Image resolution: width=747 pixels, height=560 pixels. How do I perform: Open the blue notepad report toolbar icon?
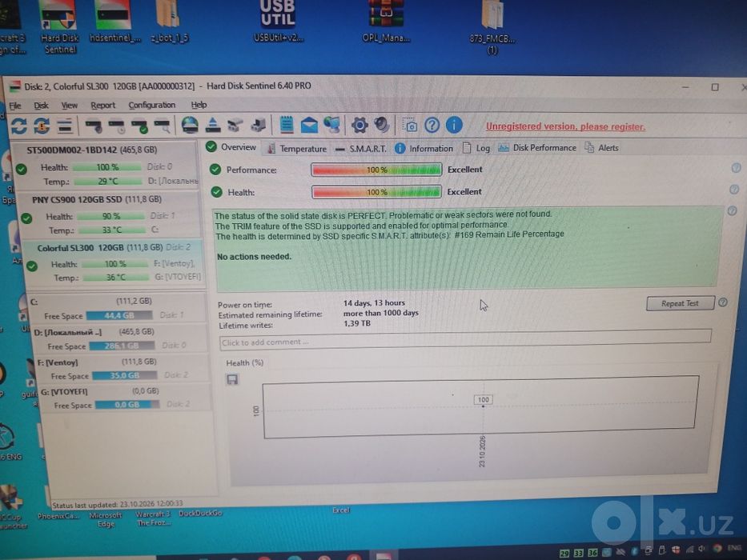pyautogui.click(x=287, y=126)
